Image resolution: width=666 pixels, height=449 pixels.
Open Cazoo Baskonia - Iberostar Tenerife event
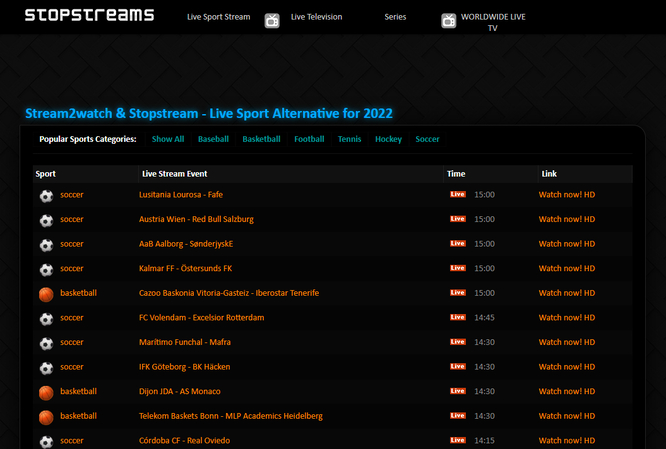(x=229, y=293)
